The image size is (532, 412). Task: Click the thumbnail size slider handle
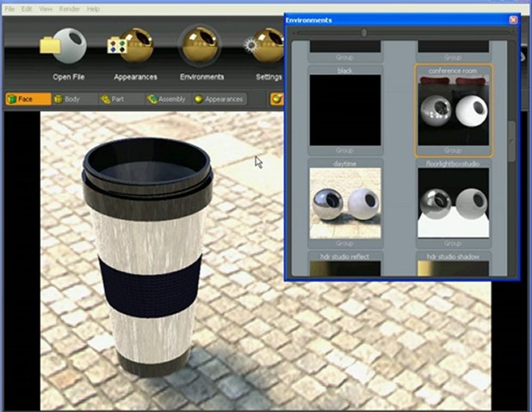coord(364,33)
